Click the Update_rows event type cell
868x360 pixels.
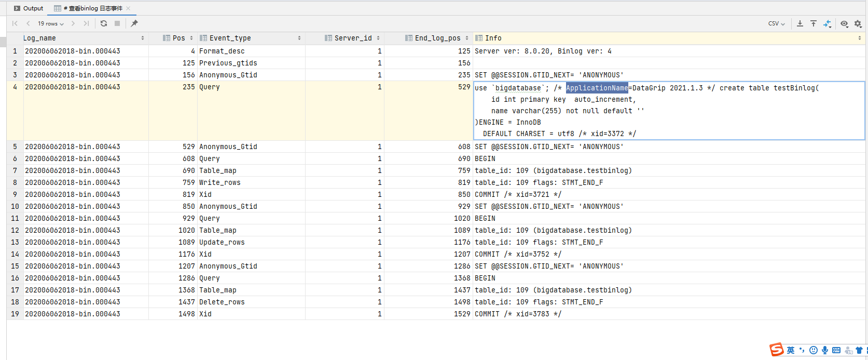click(x=251, y=242)
